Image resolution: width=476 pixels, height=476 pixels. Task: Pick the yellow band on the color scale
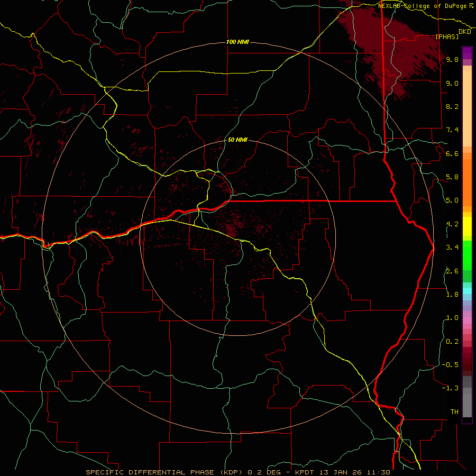click(x=467, y=226)
